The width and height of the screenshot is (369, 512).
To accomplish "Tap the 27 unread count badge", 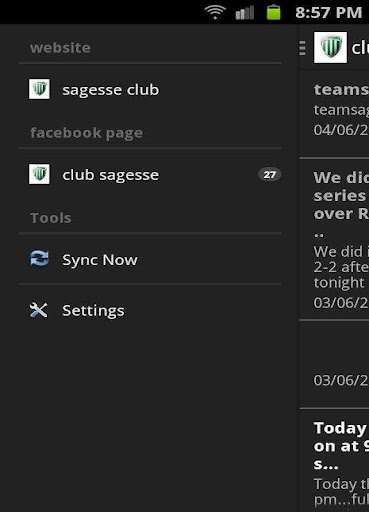I will pyautogui.click(x=270, y=174).
